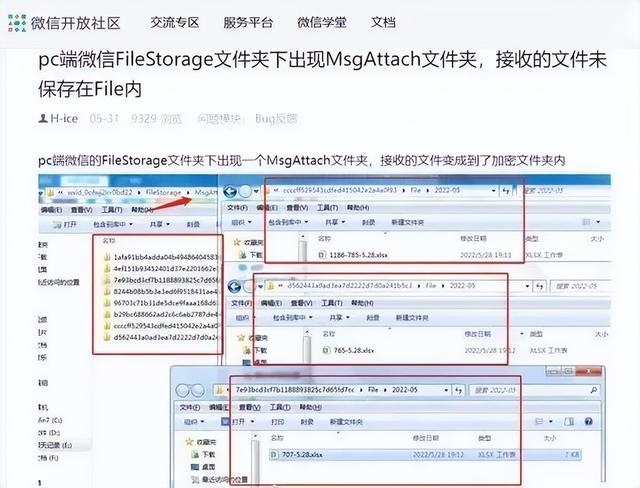Click 打印 in 7e93bcd3cf7b window toolbar
The width and height of the screenshot is (640, 488).
click(x=277, y=421)
